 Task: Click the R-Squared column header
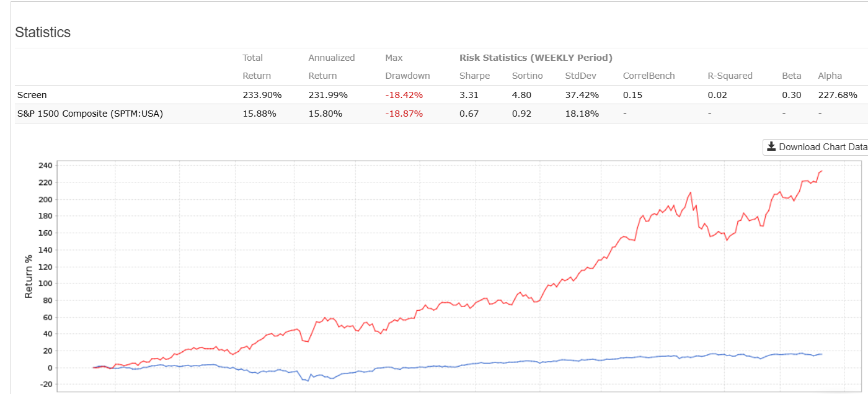click(730, 76)
